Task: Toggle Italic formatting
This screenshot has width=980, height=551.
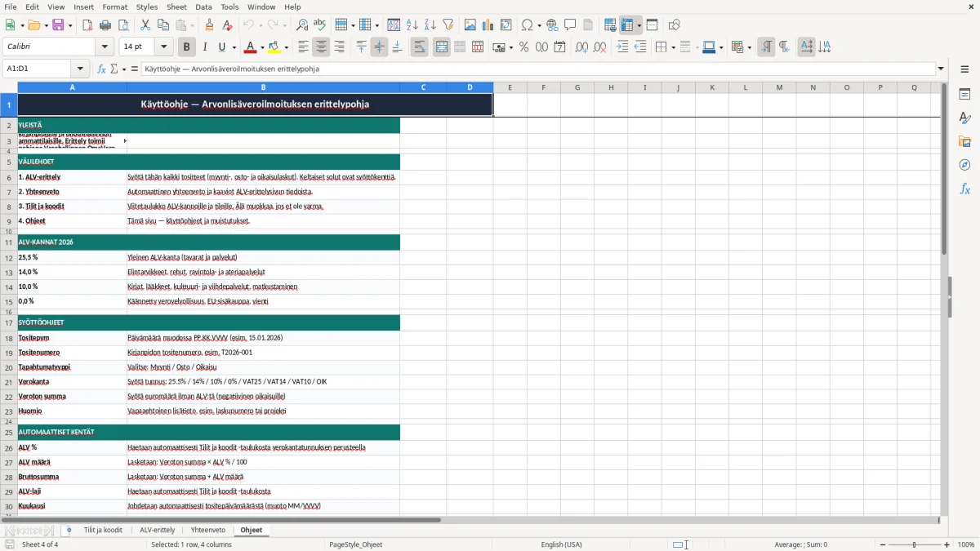Action: point(205,47)
